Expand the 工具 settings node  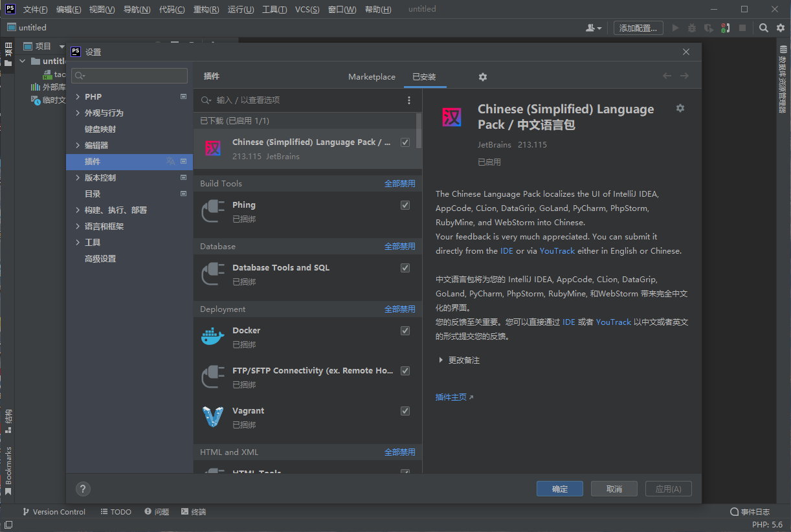click(78, 242)
